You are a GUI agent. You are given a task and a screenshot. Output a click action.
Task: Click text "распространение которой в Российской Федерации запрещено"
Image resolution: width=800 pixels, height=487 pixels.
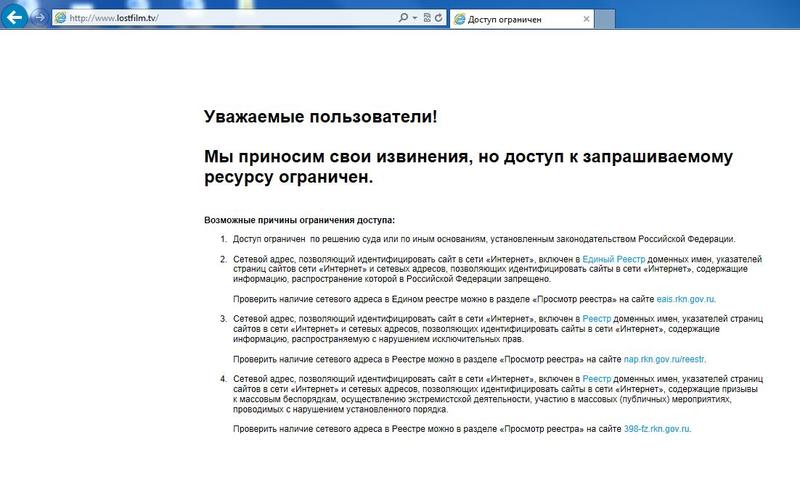(421, 279)
